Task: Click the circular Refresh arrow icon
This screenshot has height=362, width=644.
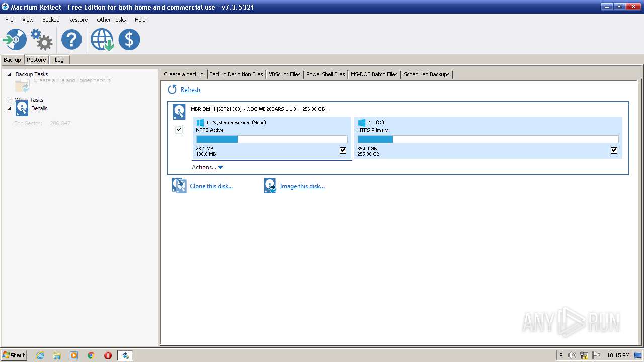Action: tap(172, 89)
